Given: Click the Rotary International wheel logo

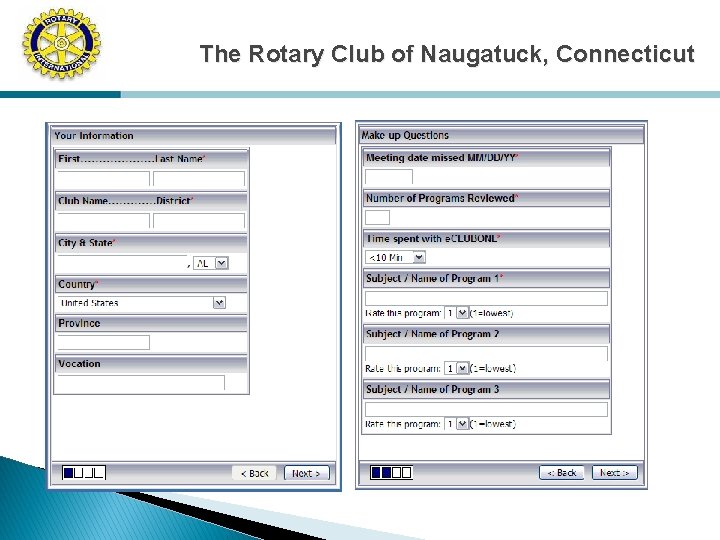Looking at the screenshot, I should point(62,44).
